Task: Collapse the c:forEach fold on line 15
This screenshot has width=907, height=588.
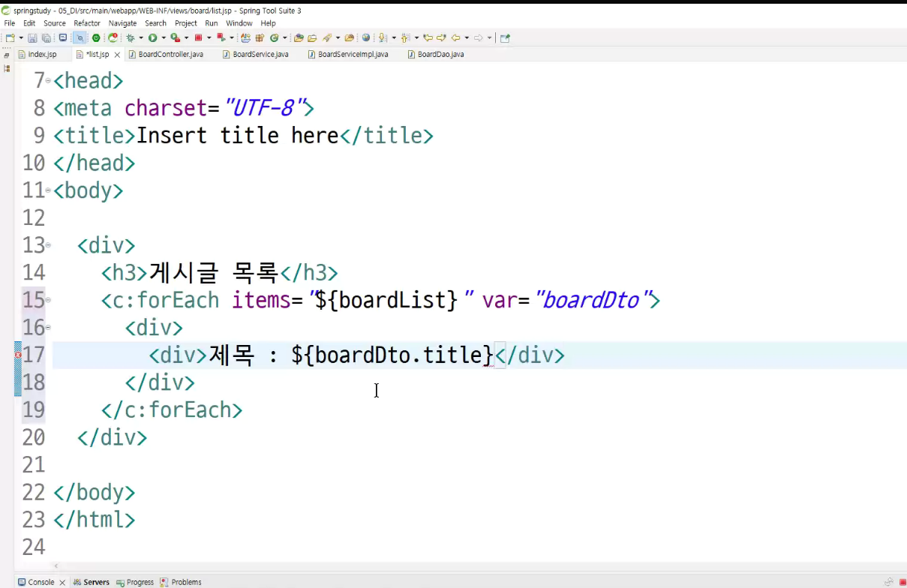Action: point(49,299)
